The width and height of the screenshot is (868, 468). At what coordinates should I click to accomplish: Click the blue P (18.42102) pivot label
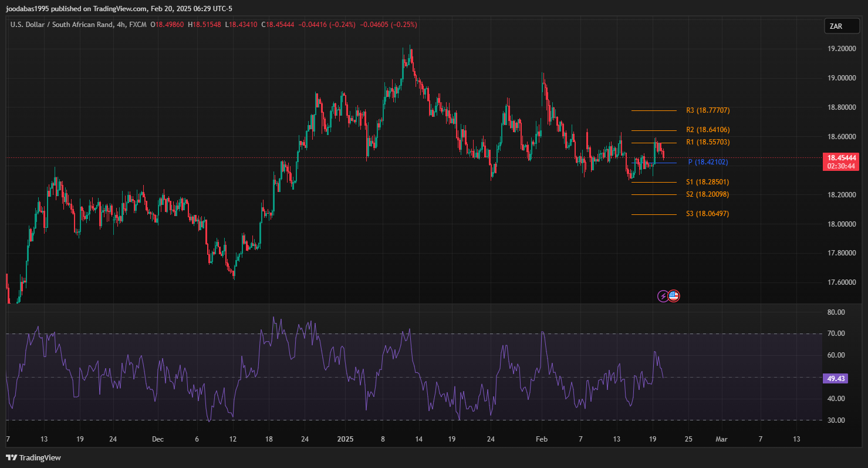(707, 162)
